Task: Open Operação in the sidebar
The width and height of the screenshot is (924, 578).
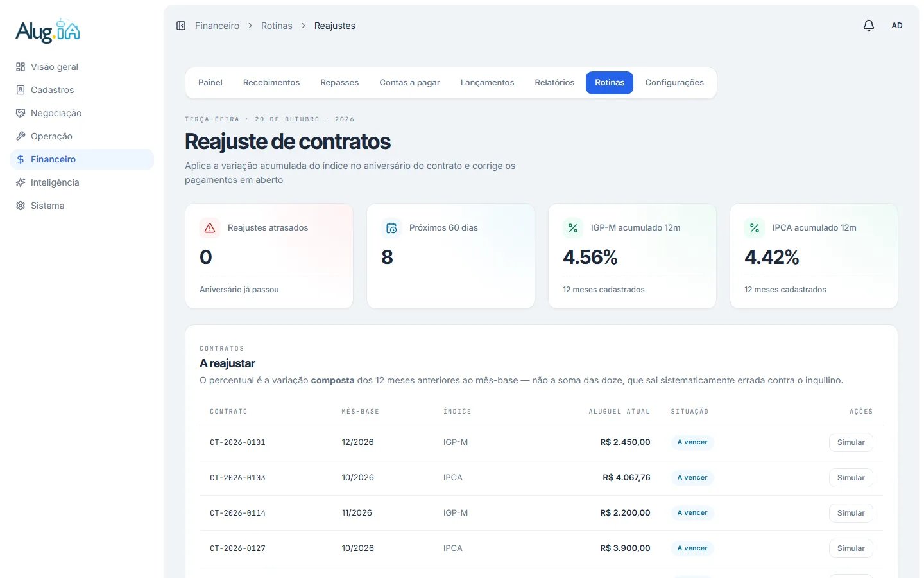Action: coord(82,136)
